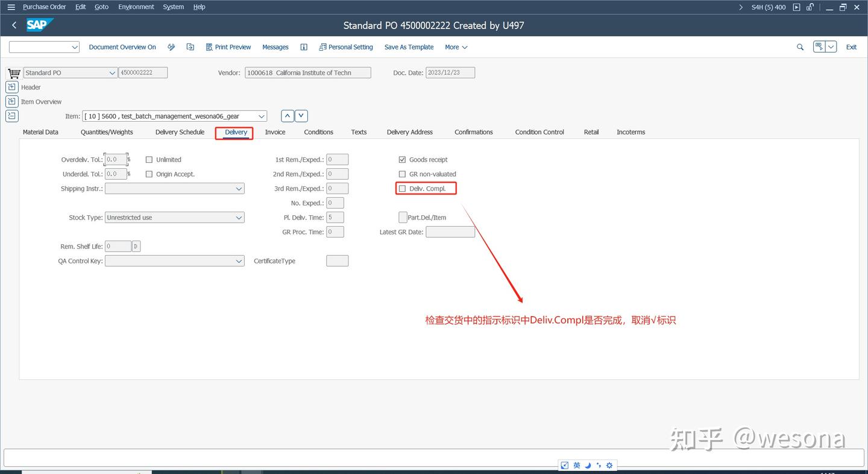Toggle the GR non-valuated checkbox

click(x=402, y=174)
